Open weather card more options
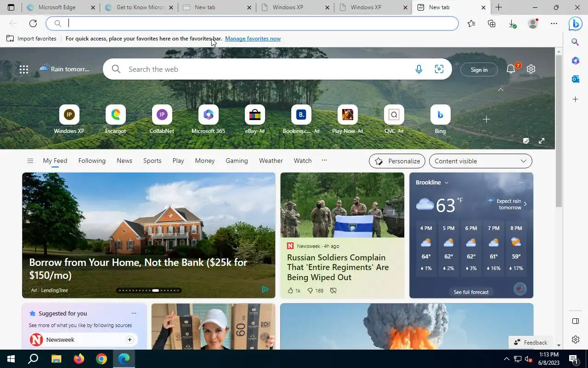The width and height of the screenshot is (588, 368). 521,182
